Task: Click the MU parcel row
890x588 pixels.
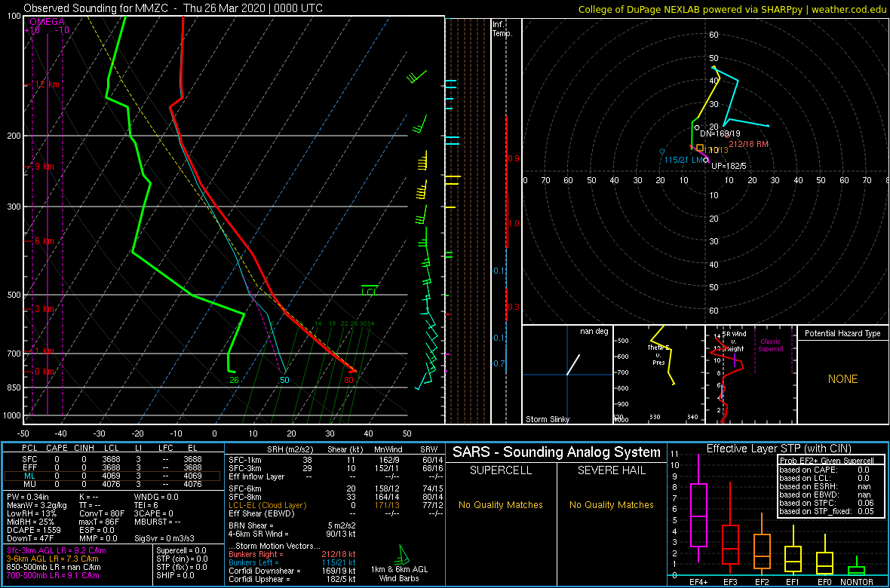Action: [112, 485]
